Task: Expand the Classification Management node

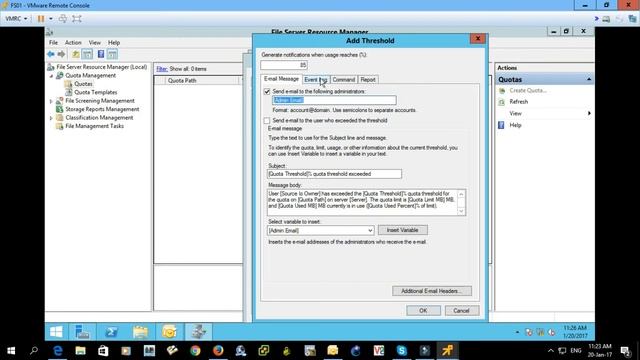Action: pos(51,118)
